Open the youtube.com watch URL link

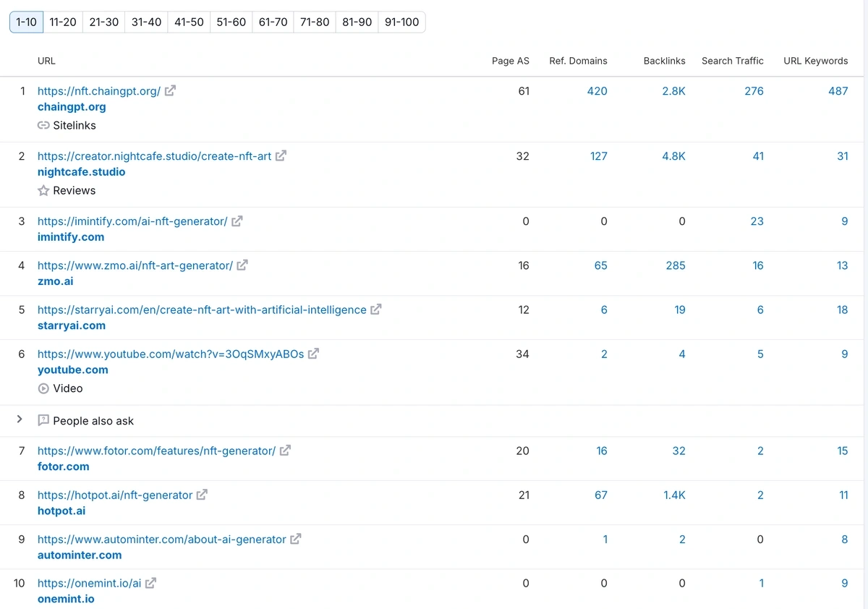pyautogui.click(x=171, y=354)
